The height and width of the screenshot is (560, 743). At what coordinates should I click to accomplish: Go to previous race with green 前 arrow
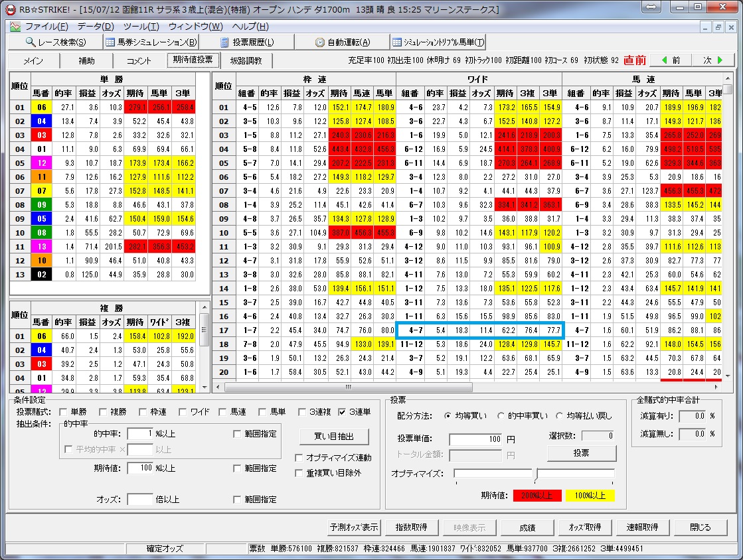[x=670, y=60]
